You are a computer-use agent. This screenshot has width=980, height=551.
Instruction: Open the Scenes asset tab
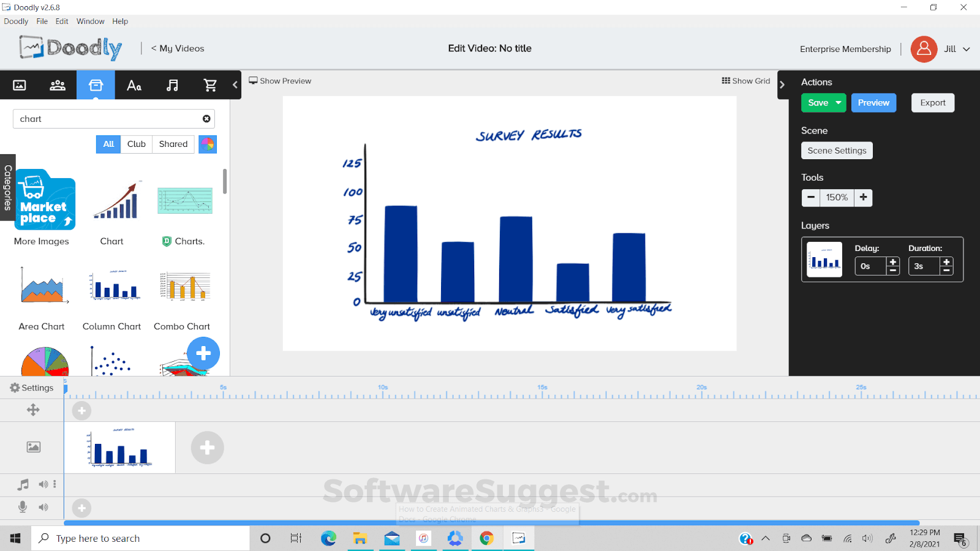point(20,85)
